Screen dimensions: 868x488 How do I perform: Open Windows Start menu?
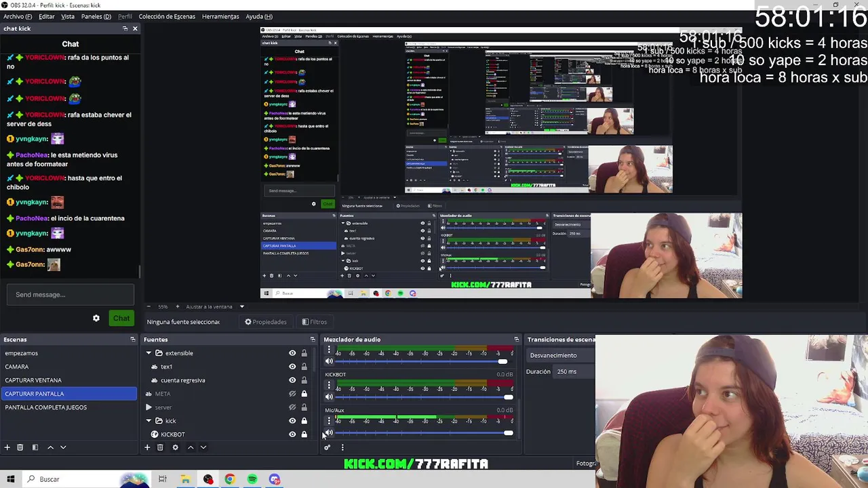pyautogui.click(x=10, y=479)
